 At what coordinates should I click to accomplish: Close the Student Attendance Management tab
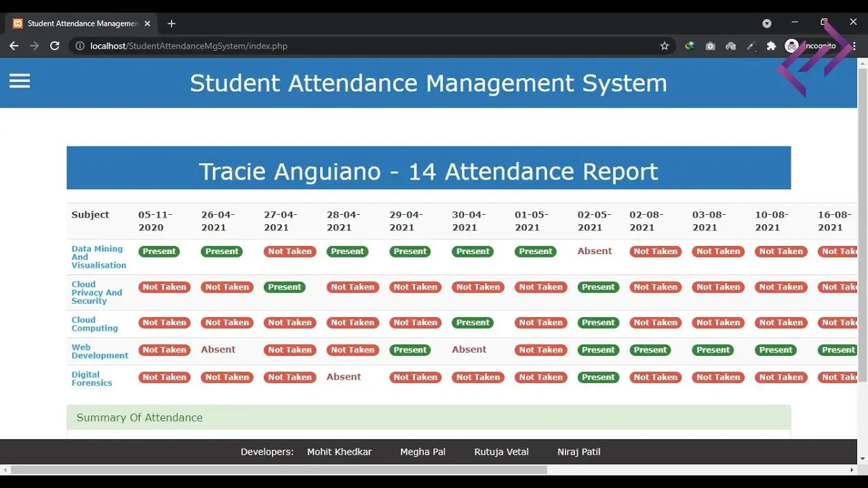147,24
